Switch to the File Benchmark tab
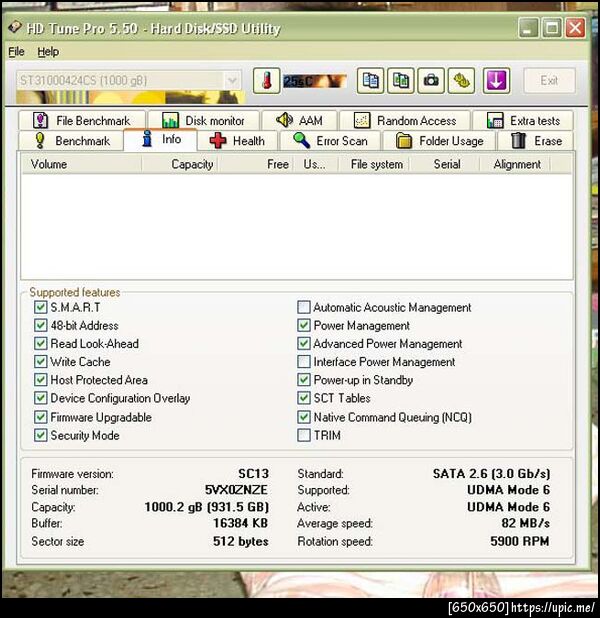The height and width of the screenshot is (618, 600). 82,120
